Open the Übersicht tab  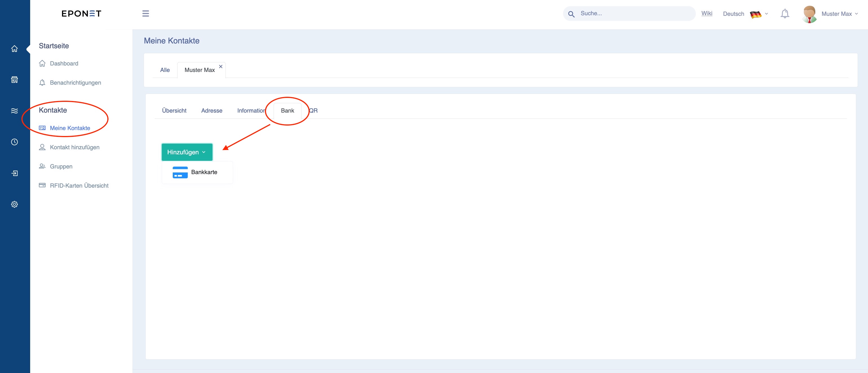pos(174,111)
